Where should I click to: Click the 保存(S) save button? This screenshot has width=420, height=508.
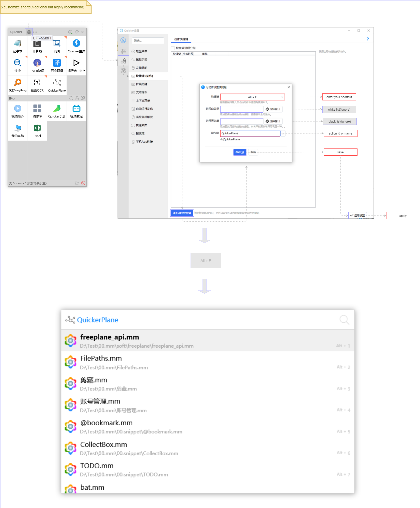(x=240, y=152)
